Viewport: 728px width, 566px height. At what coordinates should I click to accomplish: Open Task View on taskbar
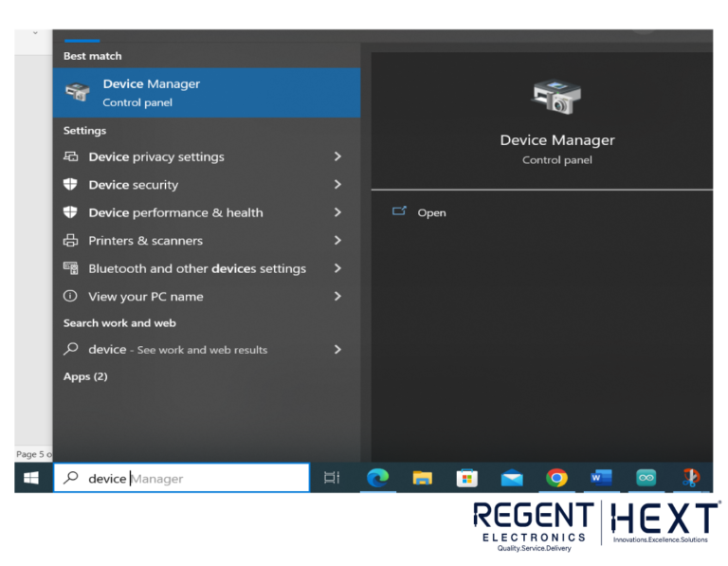(332, 479)
